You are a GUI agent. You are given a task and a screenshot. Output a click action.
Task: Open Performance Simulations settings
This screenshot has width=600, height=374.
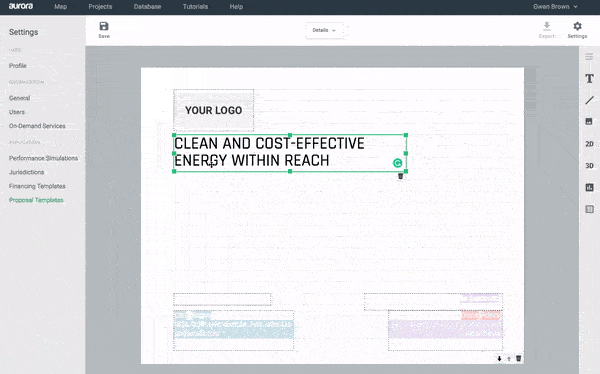[x=43, y=158]
